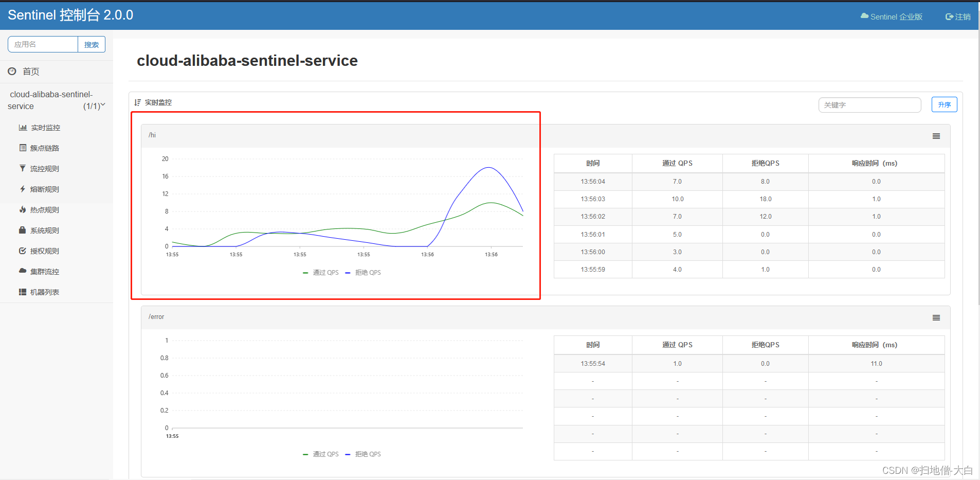Click the 13:56:02 time cell
Screen dimensions: 980x480
593,217
